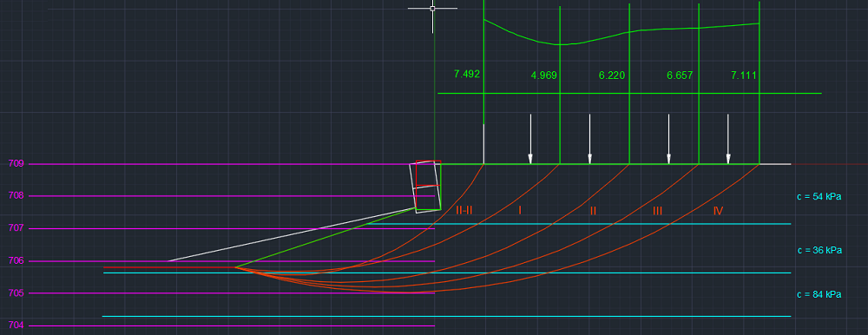Select the 7.492 value label
868x335 pixels.
coord(467,74)
